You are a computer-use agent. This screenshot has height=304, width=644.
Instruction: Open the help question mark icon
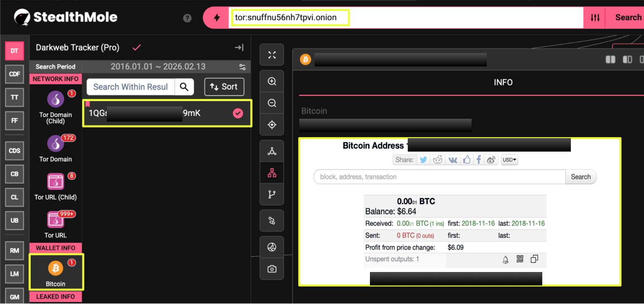(187, 18)
